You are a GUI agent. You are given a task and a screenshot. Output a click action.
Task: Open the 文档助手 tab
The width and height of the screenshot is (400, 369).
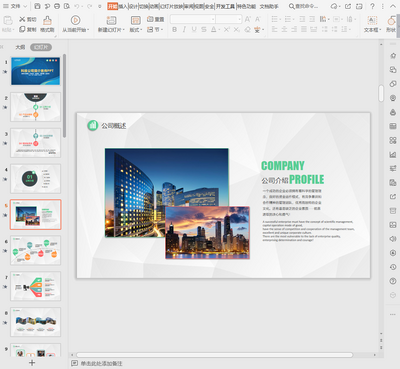click(269, 6)
